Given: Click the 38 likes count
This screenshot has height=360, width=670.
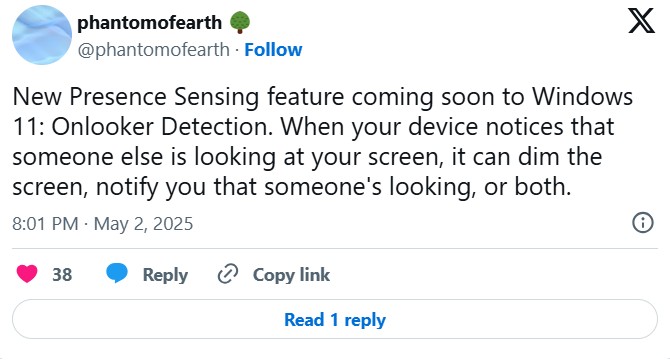Looking at the screenshot, I should [62, 275].
